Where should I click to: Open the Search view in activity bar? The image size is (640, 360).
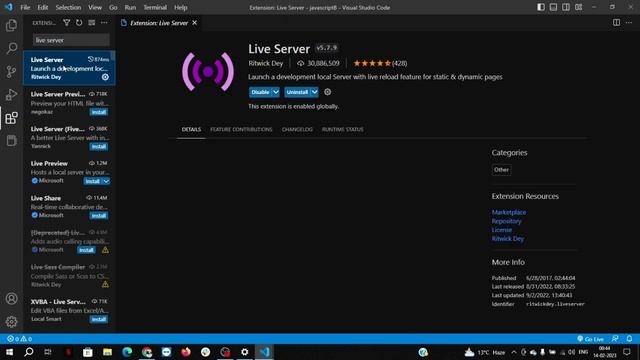11,48
